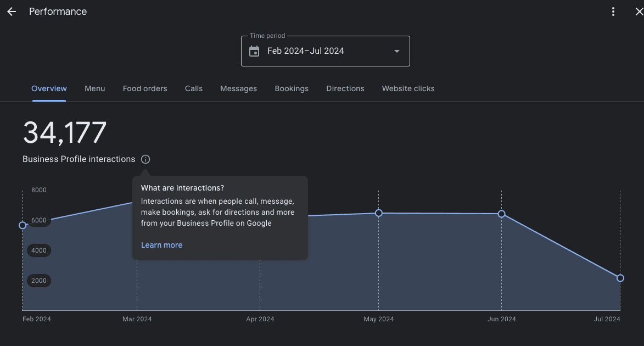Screen dimensions: 644x346
Task: Click the calendar icon in Time period
Action: pos(254,51)
